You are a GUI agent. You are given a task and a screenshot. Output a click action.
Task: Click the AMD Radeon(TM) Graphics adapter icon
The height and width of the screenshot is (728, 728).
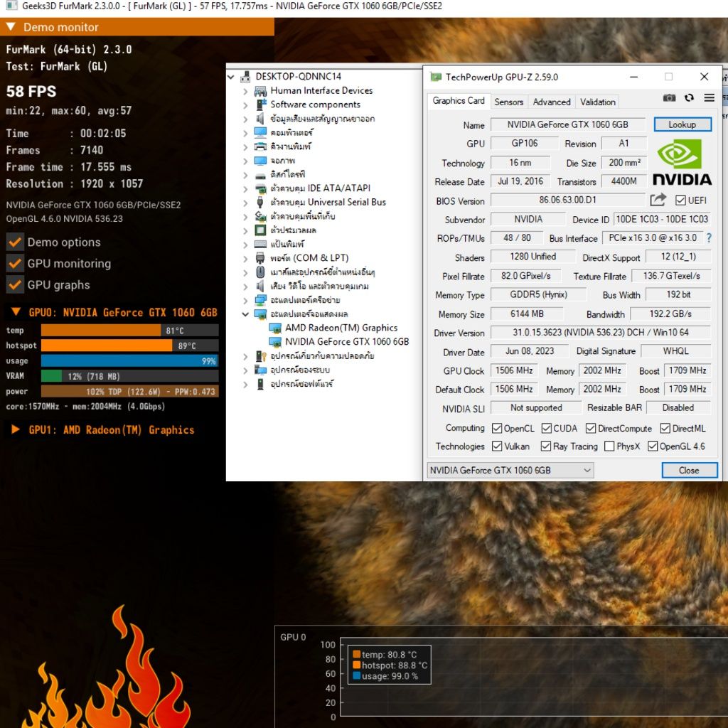tap(275, 328)
